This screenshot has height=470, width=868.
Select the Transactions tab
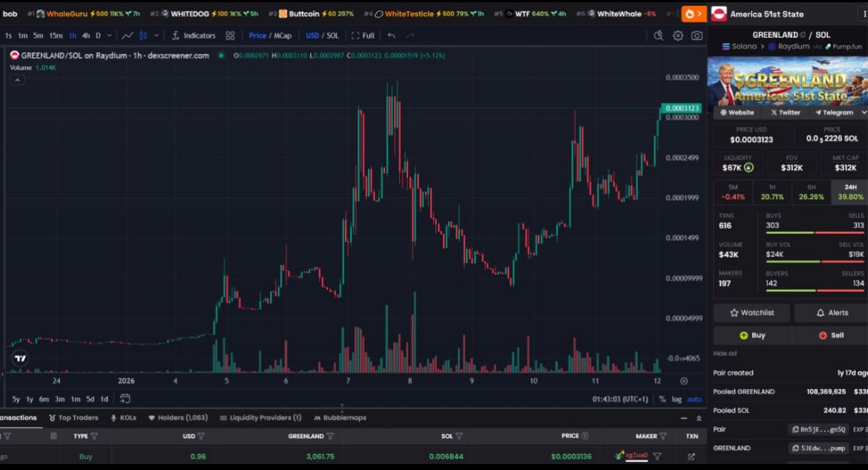coord(19,418)
